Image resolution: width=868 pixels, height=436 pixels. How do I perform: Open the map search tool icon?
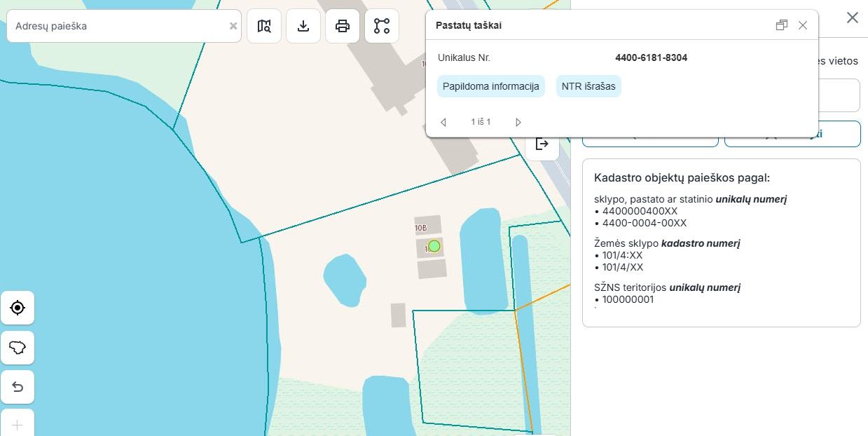(264, 26)
